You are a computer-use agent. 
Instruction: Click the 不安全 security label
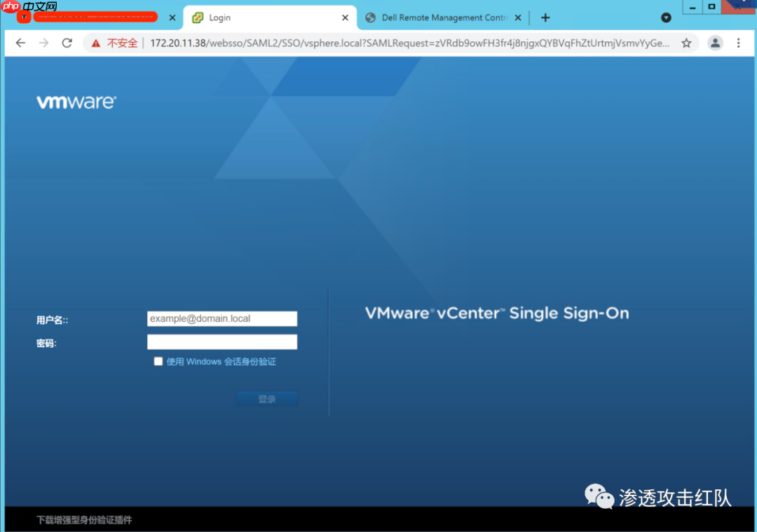click(122, 43)
